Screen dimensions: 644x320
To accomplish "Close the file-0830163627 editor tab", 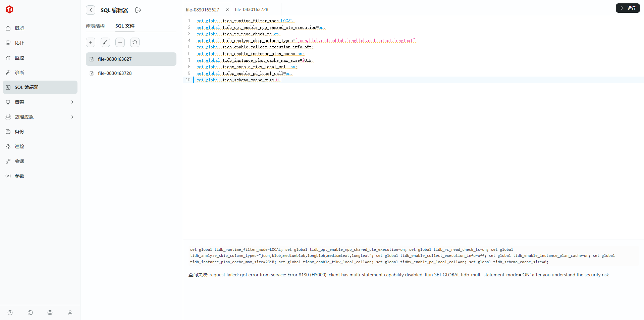I will click(227, 10).
